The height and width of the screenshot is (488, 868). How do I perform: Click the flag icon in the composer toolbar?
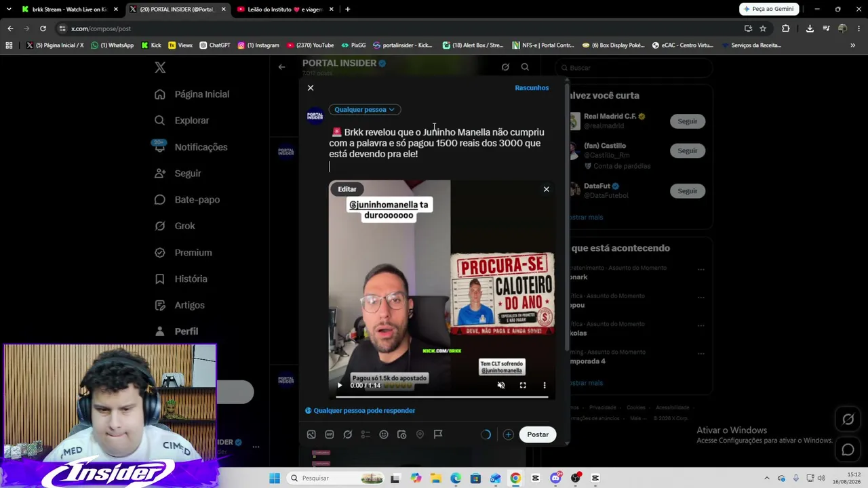(438, 434)
